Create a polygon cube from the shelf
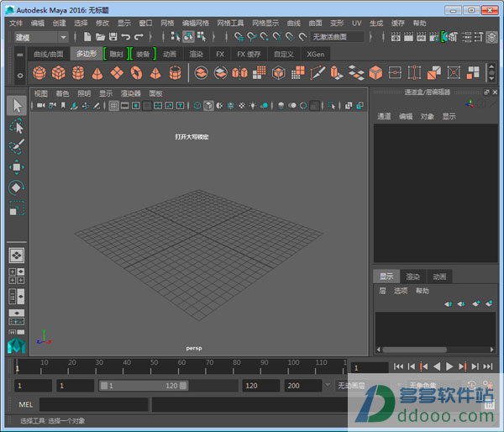Image resolution: width=504 pixels, height=432 pixels. pos(59,72)
